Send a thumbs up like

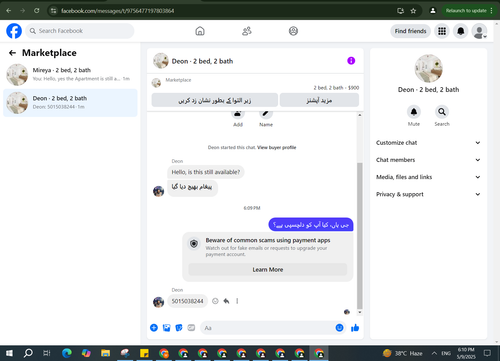355,328
